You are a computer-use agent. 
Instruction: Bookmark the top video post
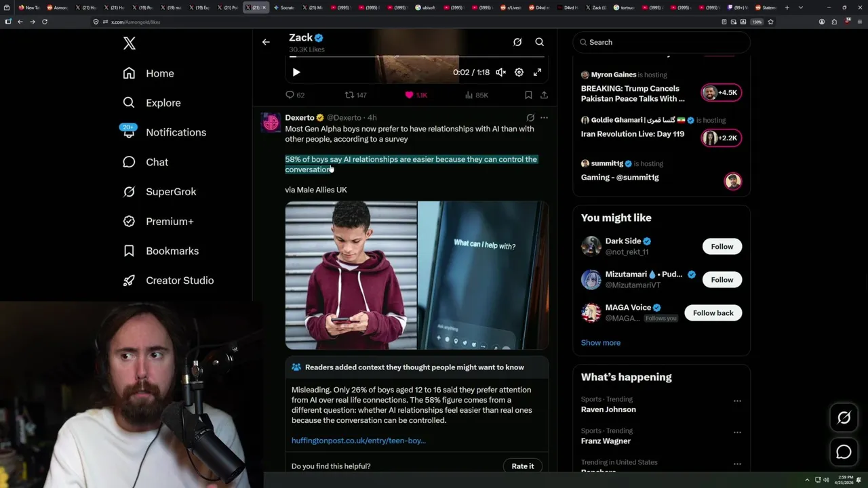point(528,95)
